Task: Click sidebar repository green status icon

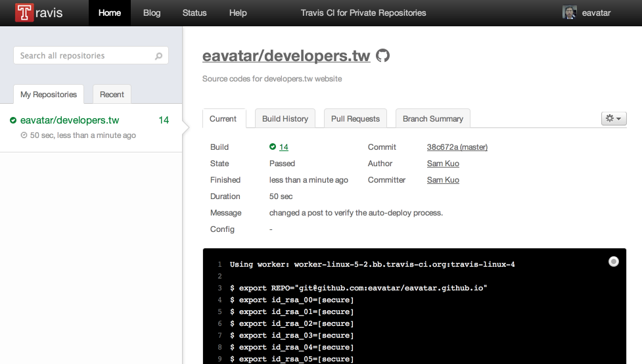Action: pos(13,120)
